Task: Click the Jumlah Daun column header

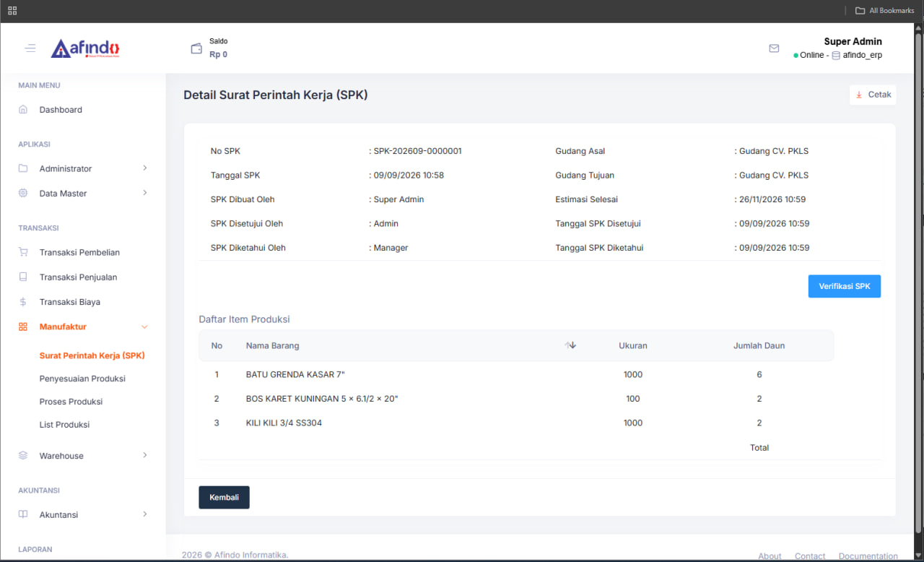Action: tap(759, 345)
